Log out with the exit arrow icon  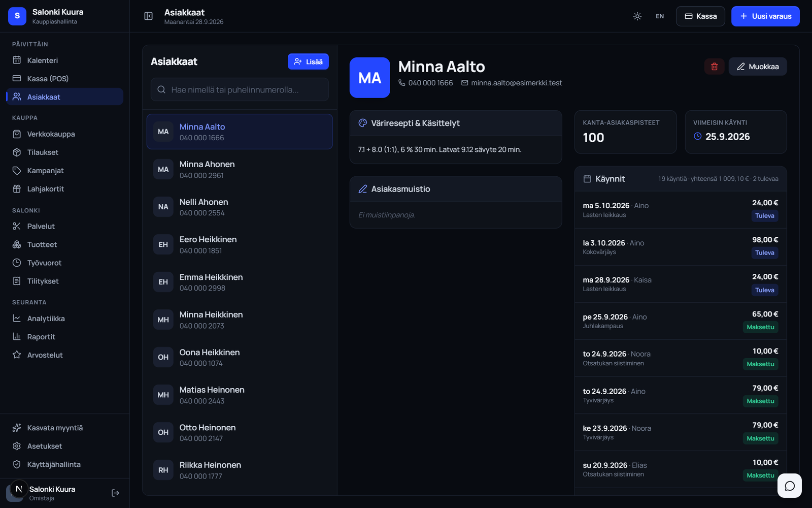click(115, 493)
